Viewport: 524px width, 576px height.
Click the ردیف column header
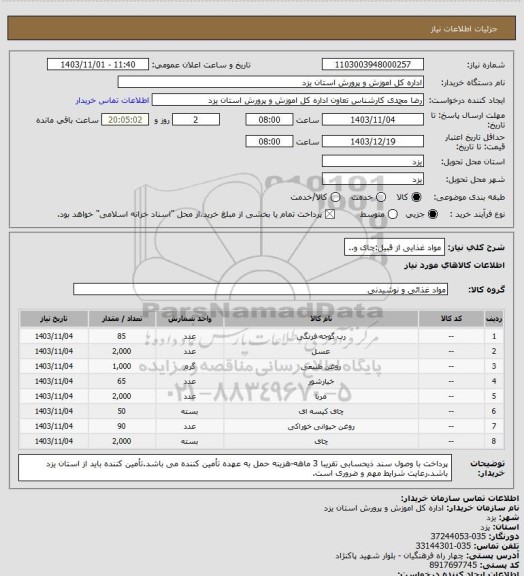point(494,319)
